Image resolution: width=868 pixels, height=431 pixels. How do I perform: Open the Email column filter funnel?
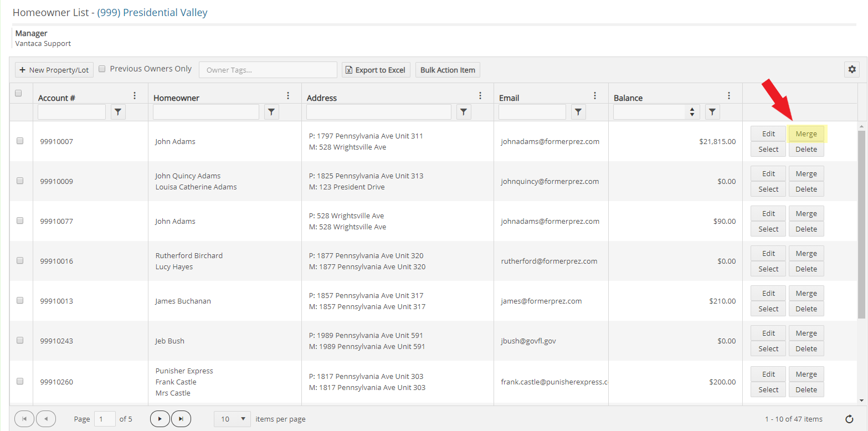[578, 112]
